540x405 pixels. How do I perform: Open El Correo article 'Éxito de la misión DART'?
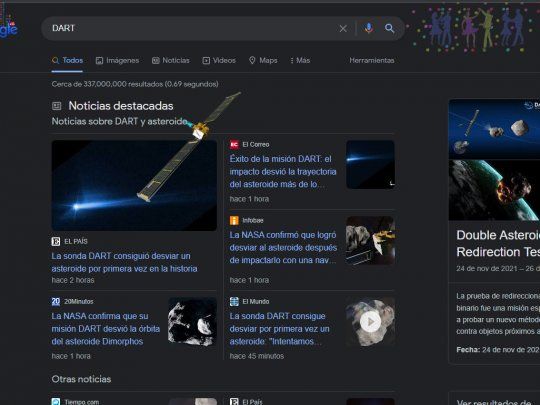tap(283, 172)
